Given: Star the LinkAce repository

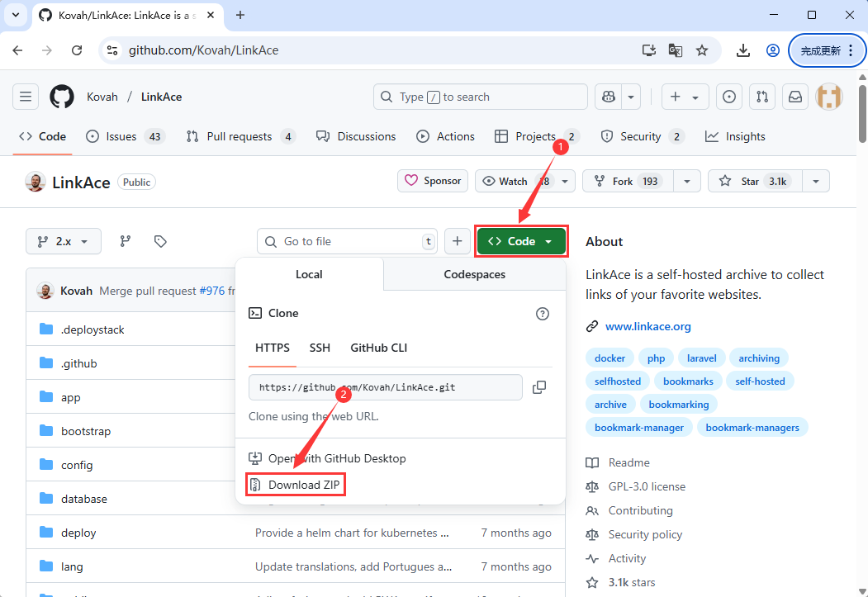Looking at the screenshot, I should click(755, 181).
